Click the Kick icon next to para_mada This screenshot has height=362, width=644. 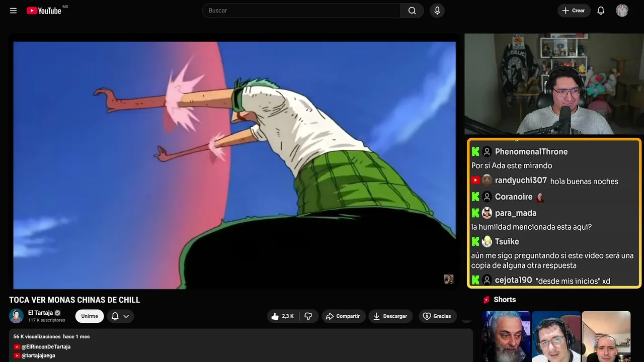click(x=475, y=213)
